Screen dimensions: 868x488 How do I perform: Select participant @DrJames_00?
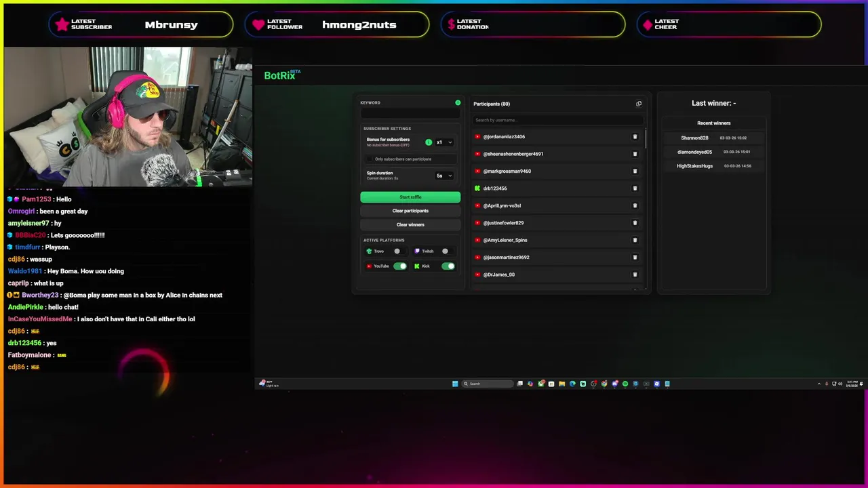click(x=498, y=274)
